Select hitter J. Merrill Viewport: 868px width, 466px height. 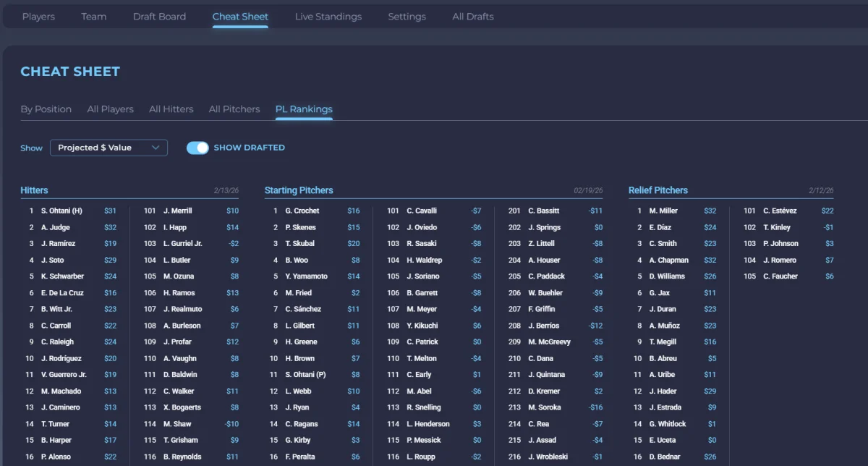tap(178, 211)
